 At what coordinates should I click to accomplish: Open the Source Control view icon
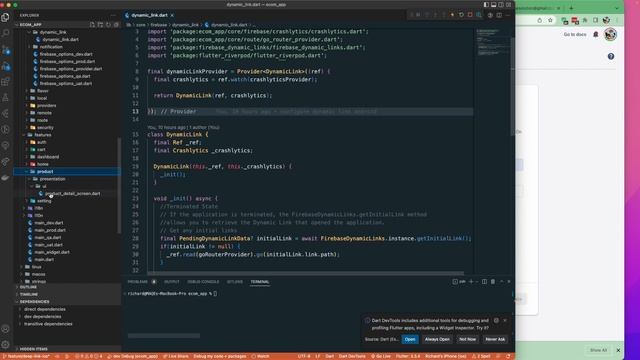point(5,50)
